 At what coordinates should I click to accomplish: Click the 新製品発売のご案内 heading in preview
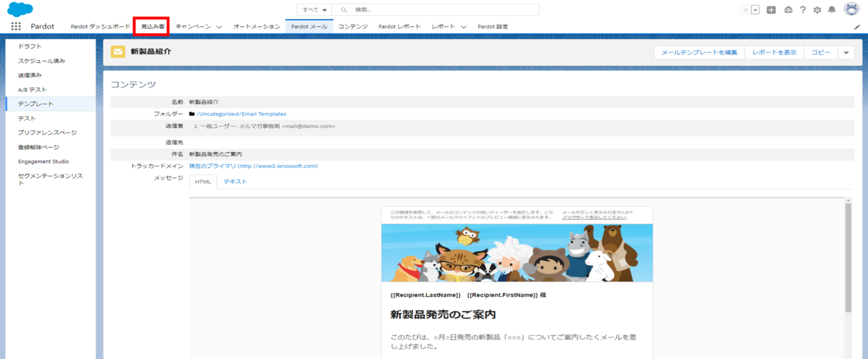tap(443, 315)
